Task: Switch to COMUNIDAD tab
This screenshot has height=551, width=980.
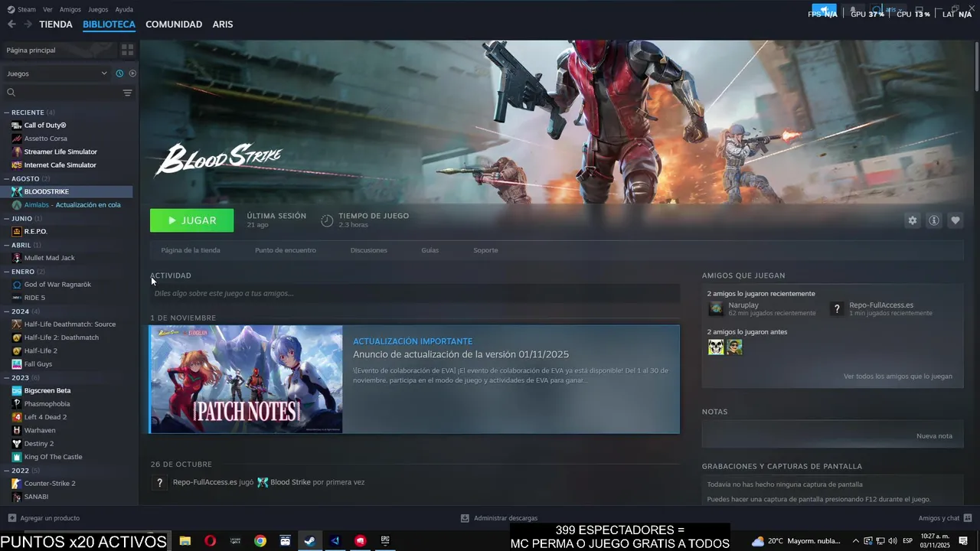Action: tap(174, 24)
